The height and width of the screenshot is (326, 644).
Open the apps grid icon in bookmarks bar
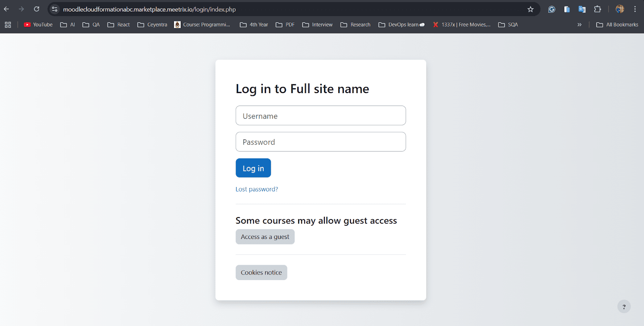click(8, 25)
